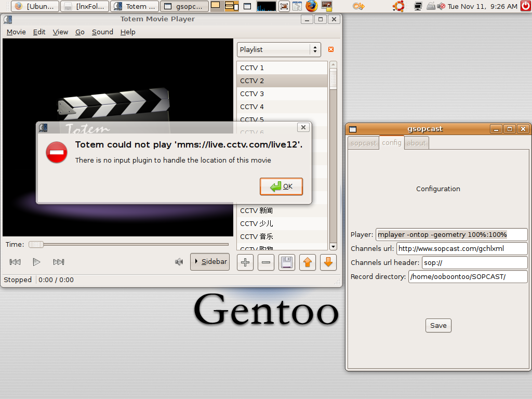Select CCTV 4 in the playlist
532x399 pixels.
point(282,107)
